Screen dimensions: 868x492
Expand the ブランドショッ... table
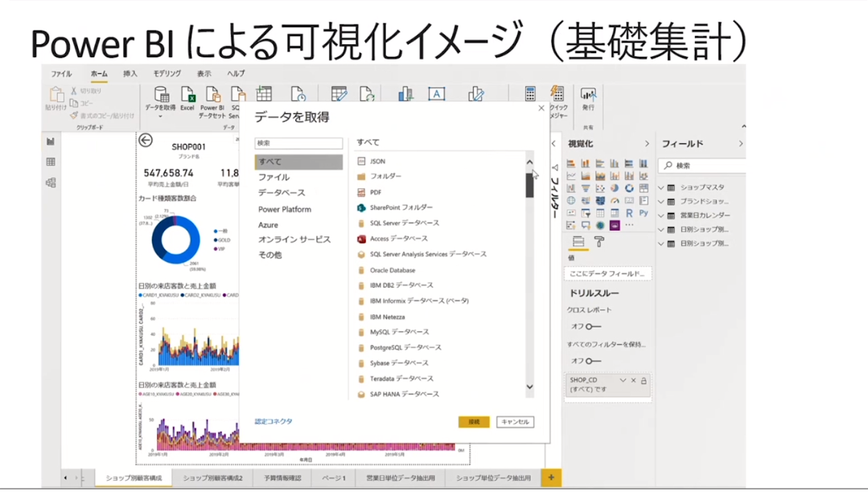[661, 202]
